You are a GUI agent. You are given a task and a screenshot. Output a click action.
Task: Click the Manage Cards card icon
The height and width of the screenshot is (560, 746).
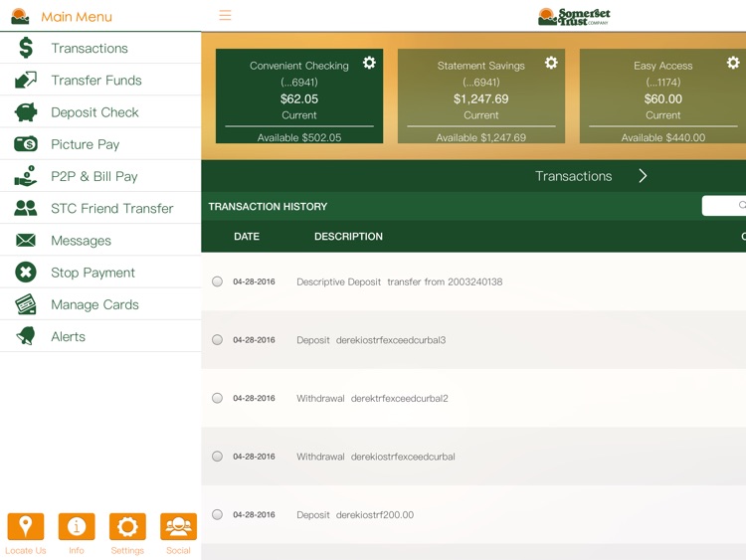pyautogui.click(x=26, y=304)
